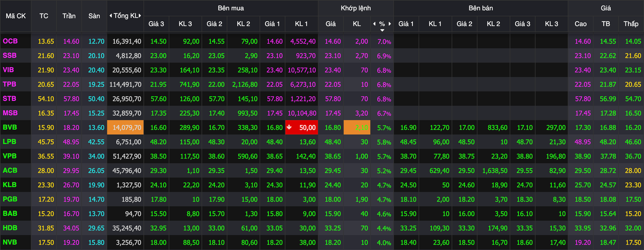Click the 48.95 high price for LPB
The width and height of the screenshot is (644, 250).
[x=582, y=142]
